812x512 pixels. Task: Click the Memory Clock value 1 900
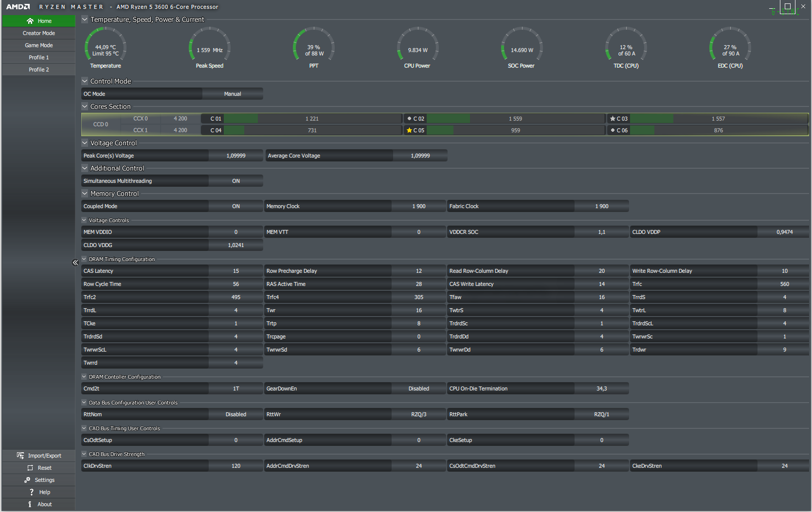coord(419,206)
